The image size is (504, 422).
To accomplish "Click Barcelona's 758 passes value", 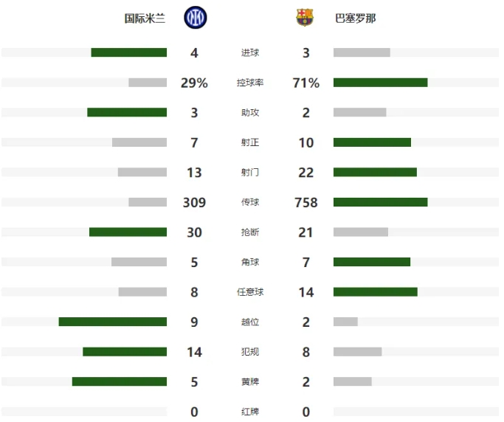I will point(306,202).
